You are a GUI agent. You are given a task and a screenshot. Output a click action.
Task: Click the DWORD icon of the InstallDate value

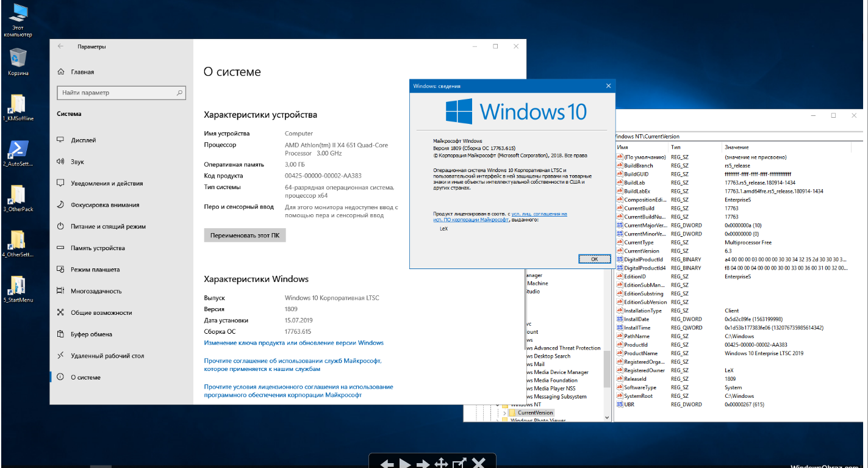pyautogui.click(x=620, y=319)
